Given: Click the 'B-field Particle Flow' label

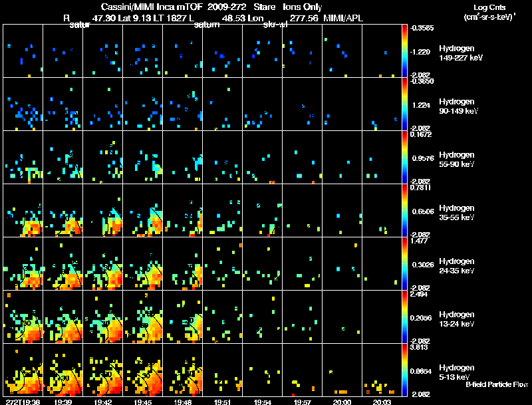Looking at the screenshot, I should 497,384.
